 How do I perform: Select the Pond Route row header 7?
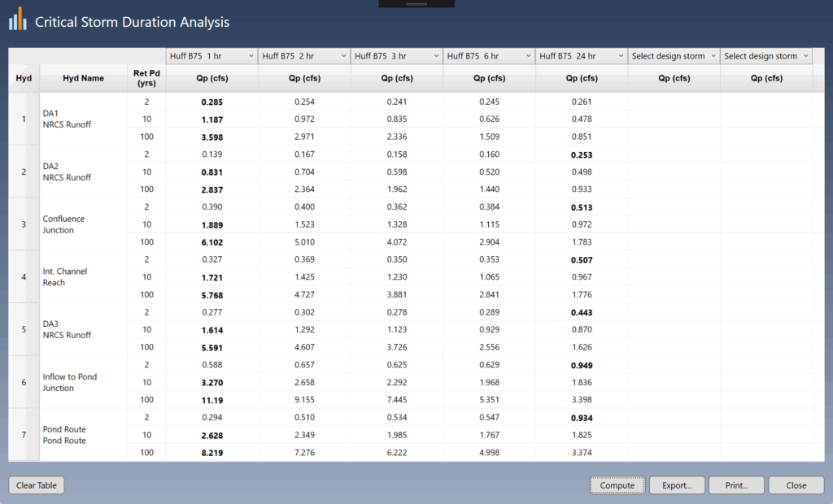[x=24, y=435]
